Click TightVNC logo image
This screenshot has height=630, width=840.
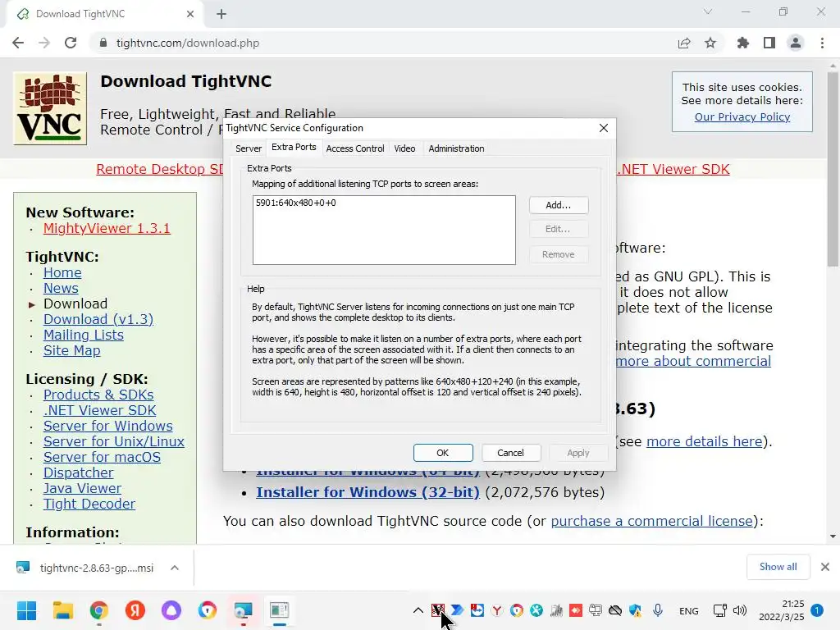click(50, 108)
